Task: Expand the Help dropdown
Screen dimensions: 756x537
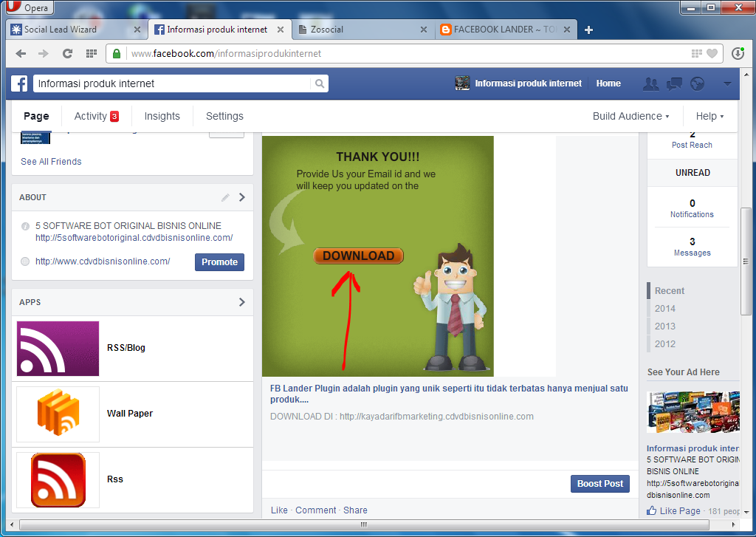Action: tap(709, 116)
